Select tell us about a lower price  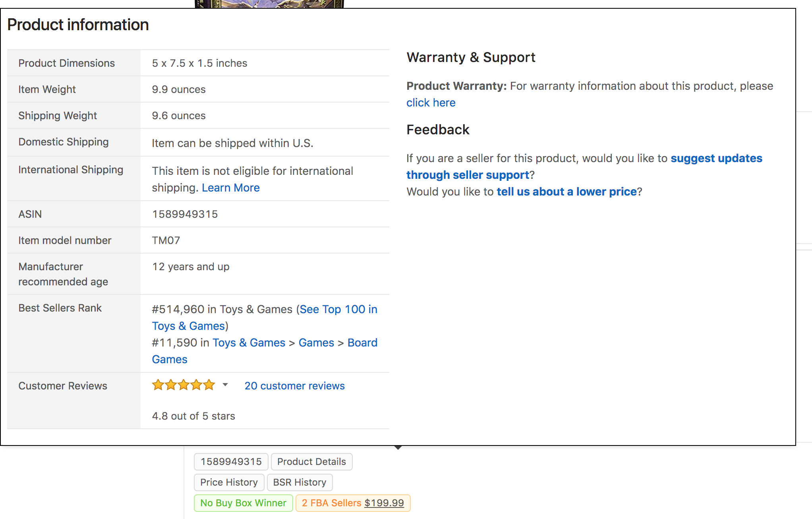click(x=566, y=192)
